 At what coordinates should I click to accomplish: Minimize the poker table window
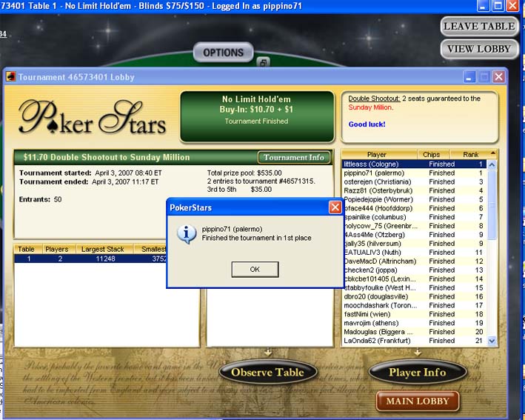(x=483, y=6)
